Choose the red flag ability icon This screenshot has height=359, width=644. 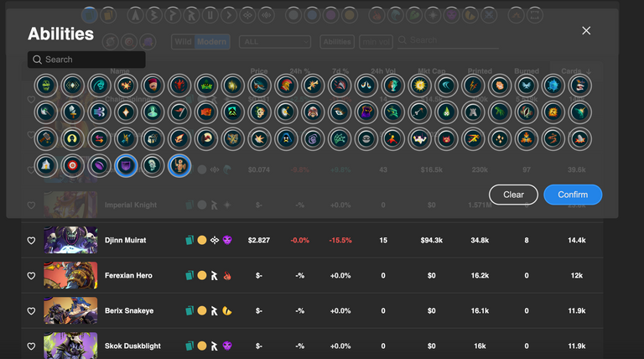(179, 112)
